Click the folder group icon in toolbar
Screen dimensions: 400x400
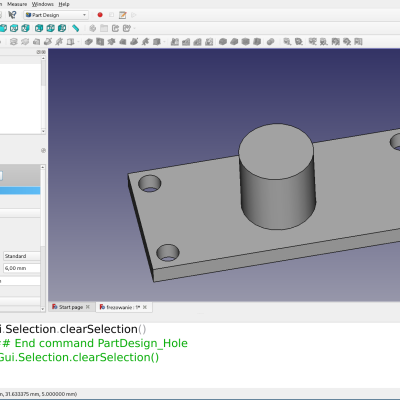[104, 28]
